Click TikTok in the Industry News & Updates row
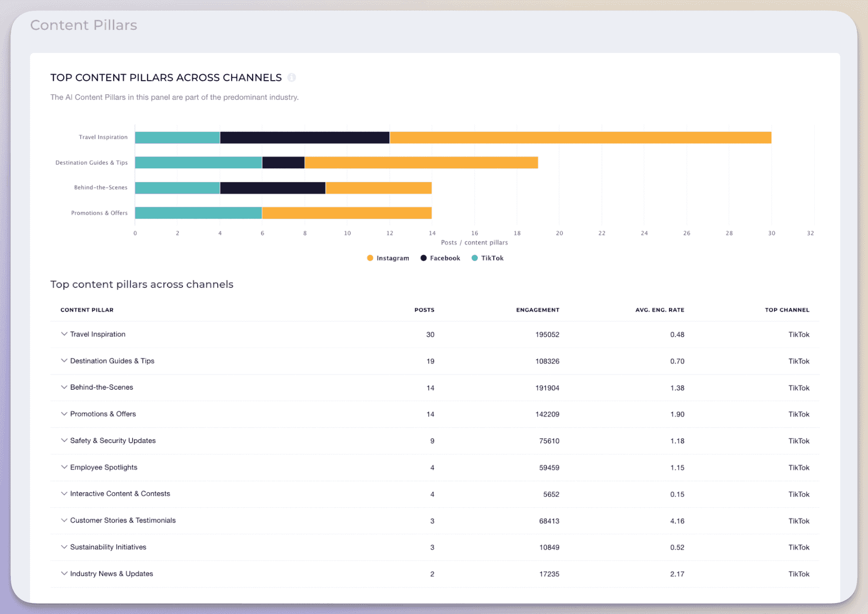Viewport: 868px width, 614px height. tap(799, 574)
